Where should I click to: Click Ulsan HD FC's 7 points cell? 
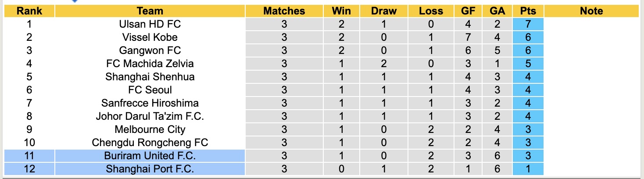[528, 24]
